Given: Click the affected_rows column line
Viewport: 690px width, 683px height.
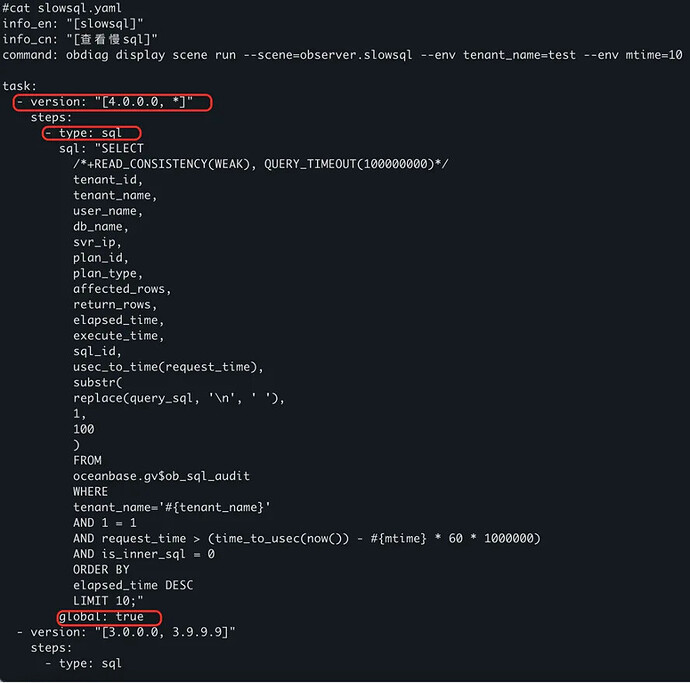Looking at the screenshot, I should point(122,289).
